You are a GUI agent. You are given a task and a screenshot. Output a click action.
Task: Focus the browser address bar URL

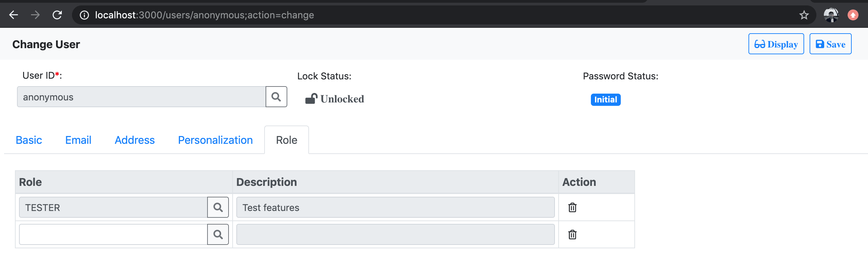coord(204,15)
